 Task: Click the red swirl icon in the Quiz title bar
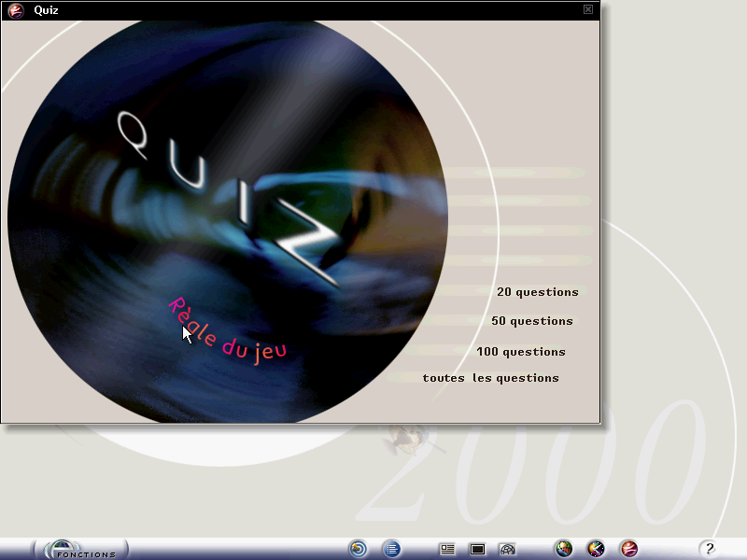coord(16,10)
